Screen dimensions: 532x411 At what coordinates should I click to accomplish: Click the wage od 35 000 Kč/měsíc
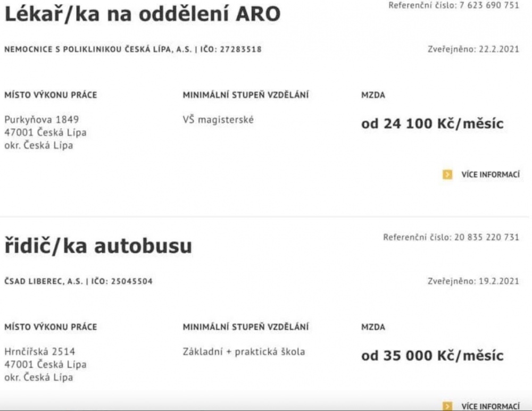pyautogui.click(x=432, y=356)
